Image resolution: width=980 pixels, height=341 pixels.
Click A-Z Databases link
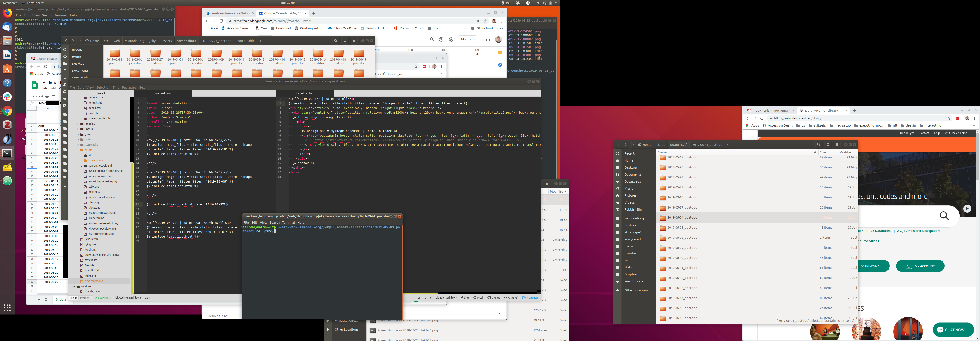(880, 231)
